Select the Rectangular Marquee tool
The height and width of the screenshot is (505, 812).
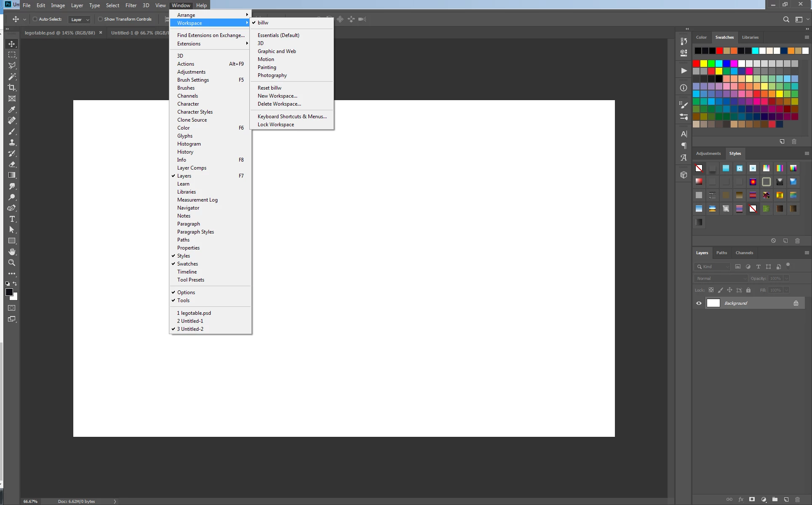(x=12, y=55)
